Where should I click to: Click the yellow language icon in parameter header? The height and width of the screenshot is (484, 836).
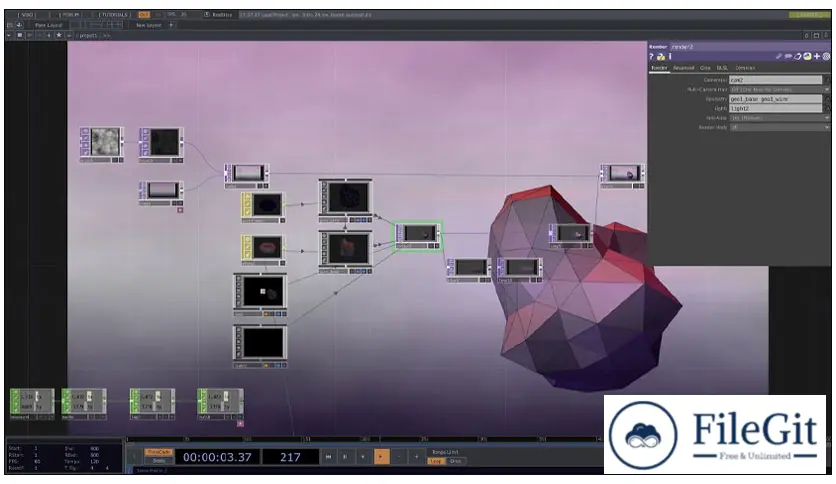click(x=807, y=57)
